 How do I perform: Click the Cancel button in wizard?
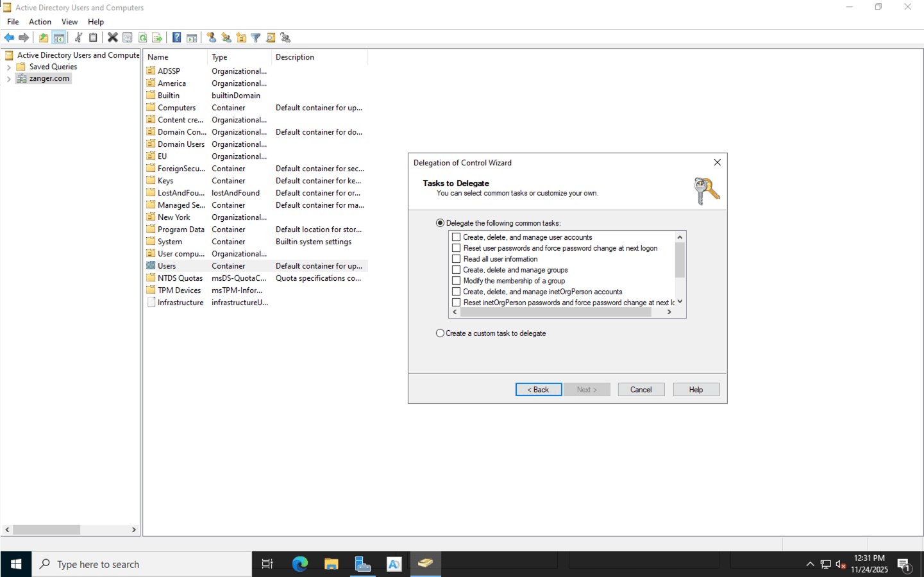641,390
